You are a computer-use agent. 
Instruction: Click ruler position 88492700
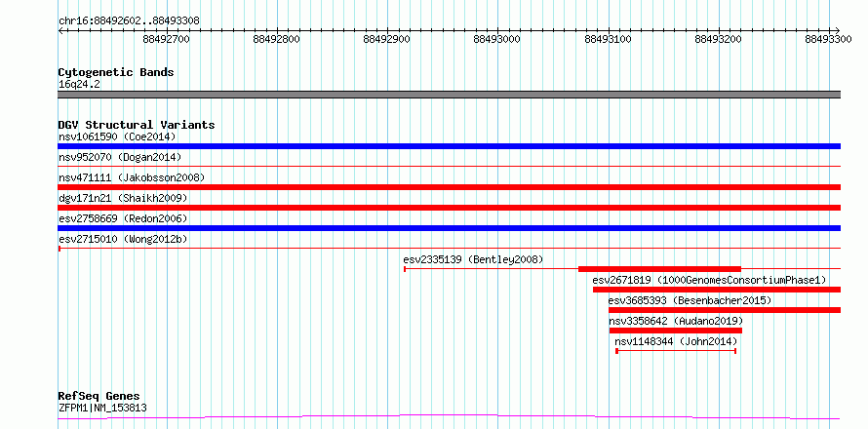click(167, 39)
